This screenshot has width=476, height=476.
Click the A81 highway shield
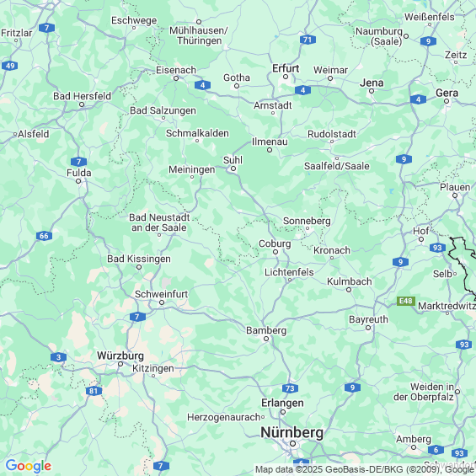coord(94,391)
